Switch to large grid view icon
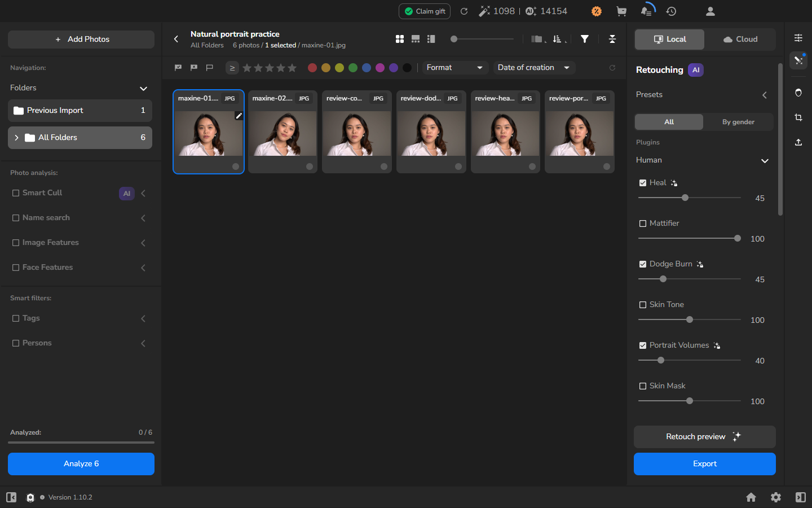Viewport: 812px width, 508px height. point(400,39)
